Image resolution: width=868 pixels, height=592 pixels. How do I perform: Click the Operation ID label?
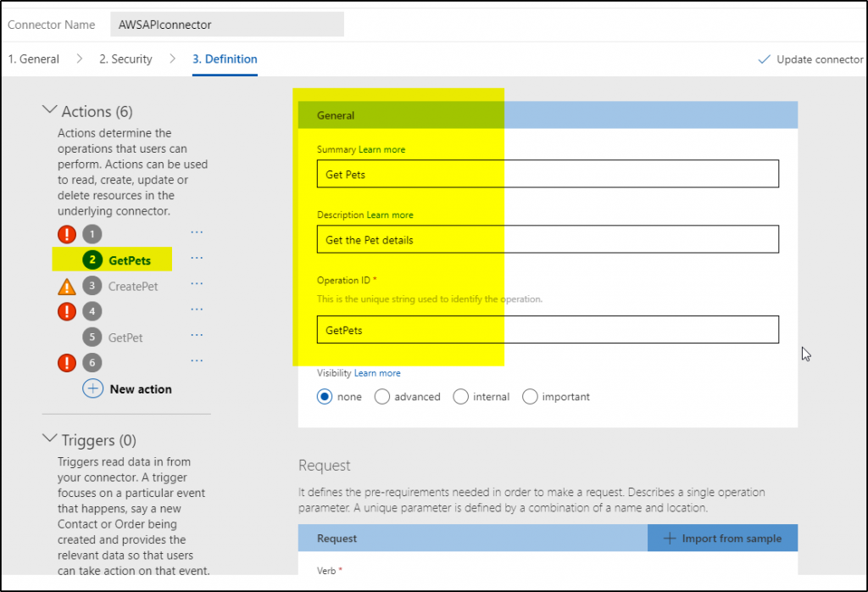click(x=343, y=280)
